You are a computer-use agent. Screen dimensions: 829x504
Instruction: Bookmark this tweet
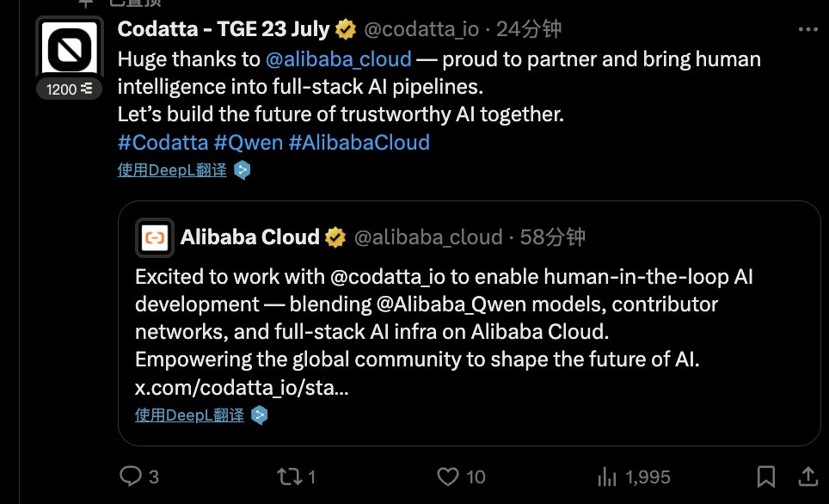(765, 476)
